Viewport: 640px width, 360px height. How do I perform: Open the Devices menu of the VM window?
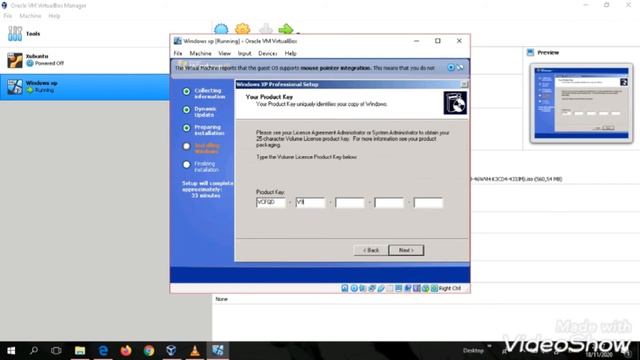click(268, 53)
